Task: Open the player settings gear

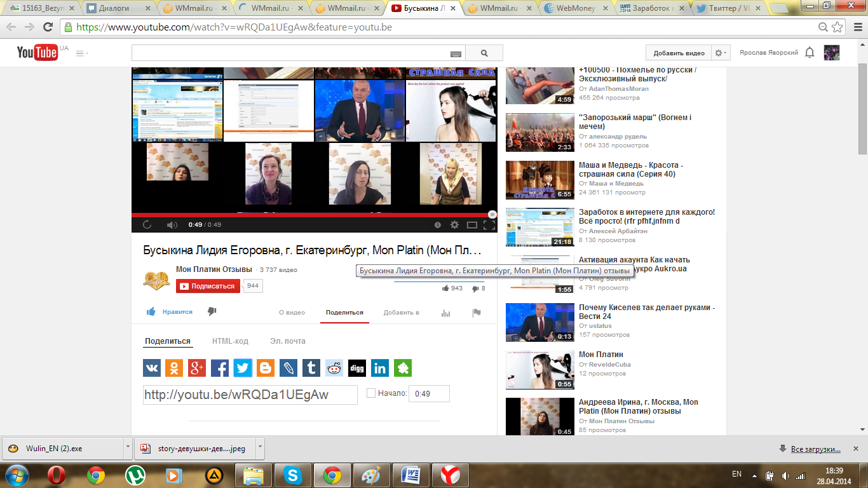Action: (x=454, y=224)
